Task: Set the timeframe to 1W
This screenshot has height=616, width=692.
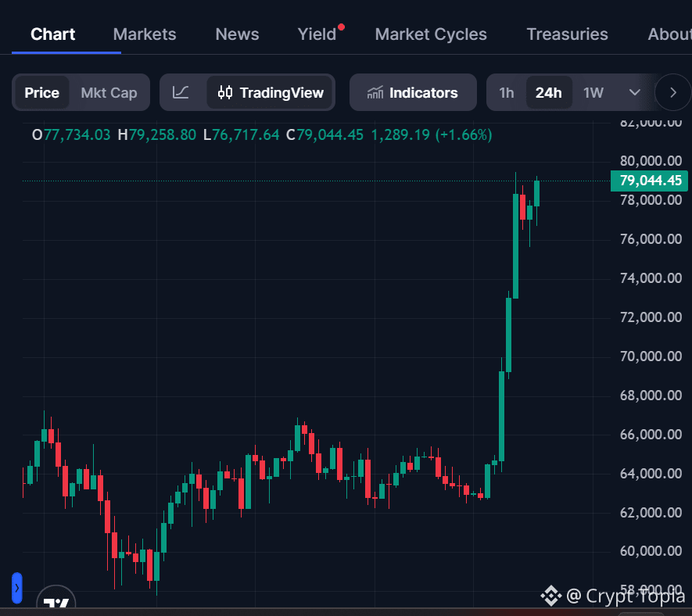Action: (x=593, y=93)
